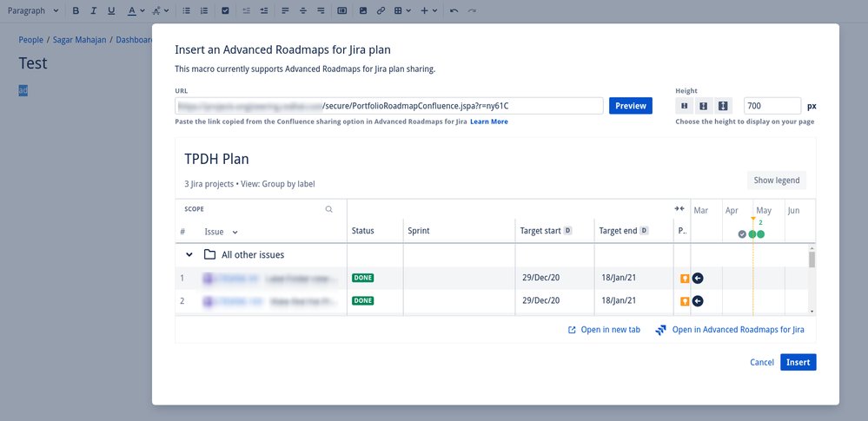This screenshot has height=421, width=868.
Task: Click the Status column header
Action: tap(363, 231)
